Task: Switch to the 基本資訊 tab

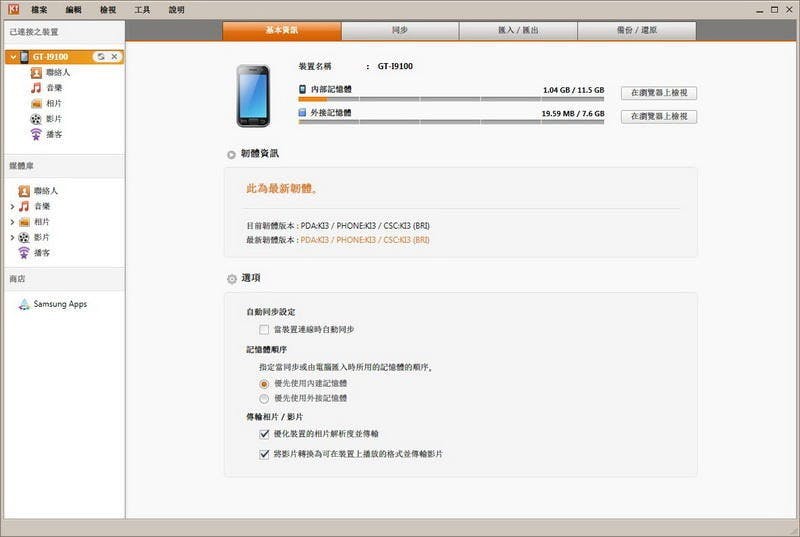Action: [282, 31]
